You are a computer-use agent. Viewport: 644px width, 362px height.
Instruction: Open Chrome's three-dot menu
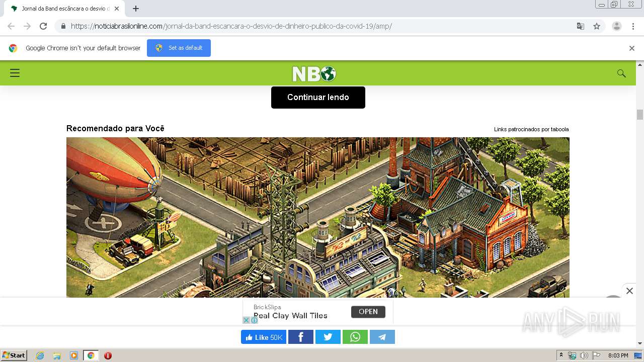tap(633, 26)
